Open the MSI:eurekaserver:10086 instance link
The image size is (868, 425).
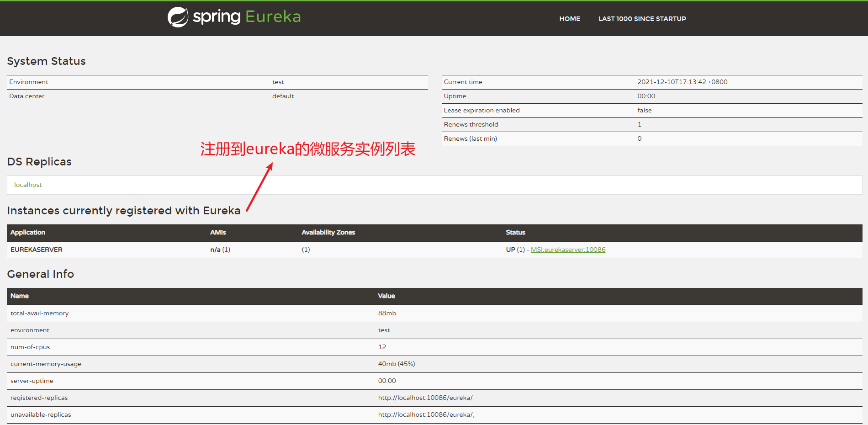pyautogui.click(x=568, y=250)
